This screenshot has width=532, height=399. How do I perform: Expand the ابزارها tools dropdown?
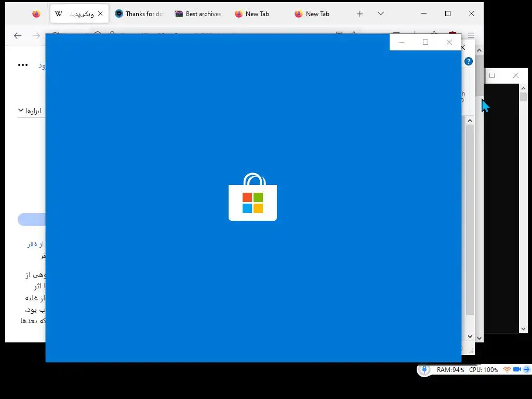click(30, 111)
